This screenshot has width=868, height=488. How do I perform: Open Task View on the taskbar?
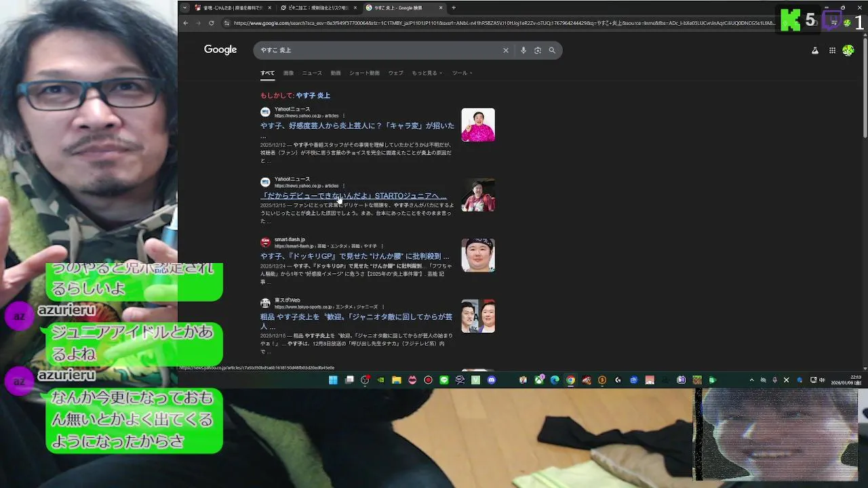(349, 380)
